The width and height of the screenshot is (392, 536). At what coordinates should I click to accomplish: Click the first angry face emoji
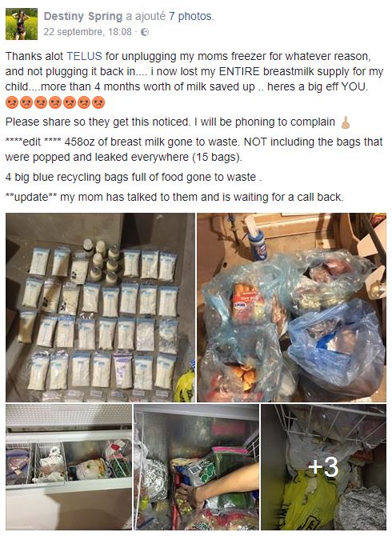pyautogui.click(x=12, y=102)
